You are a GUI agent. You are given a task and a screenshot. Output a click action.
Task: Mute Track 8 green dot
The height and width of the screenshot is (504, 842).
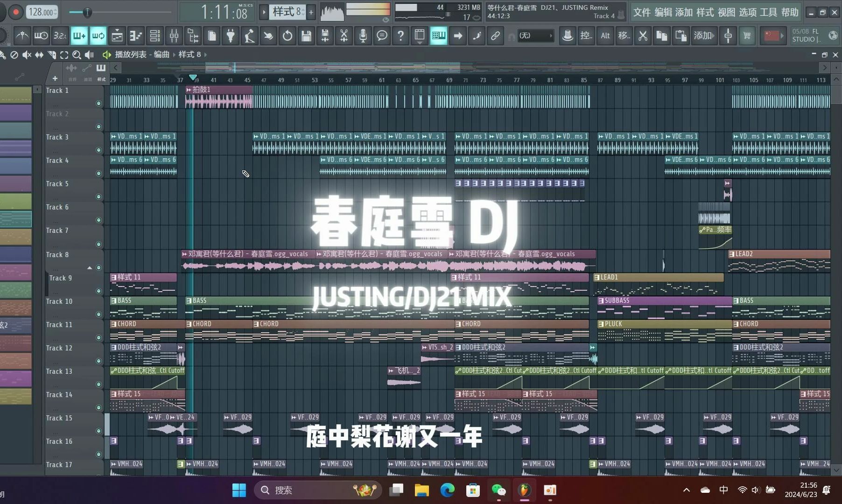pos(98,268)
